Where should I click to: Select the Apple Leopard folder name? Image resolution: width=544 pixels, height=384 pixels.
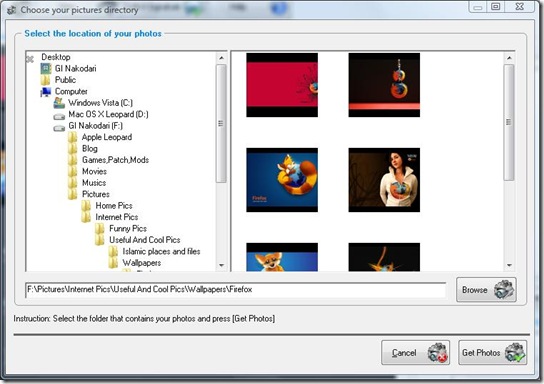107,137
